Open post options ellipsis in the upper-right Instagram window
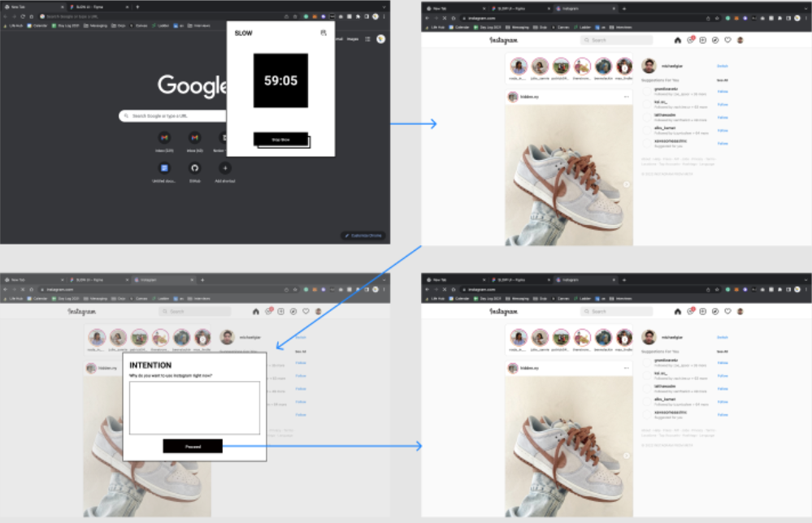The width and height of the screenshot is (812, 523). [x=626, y=97]
